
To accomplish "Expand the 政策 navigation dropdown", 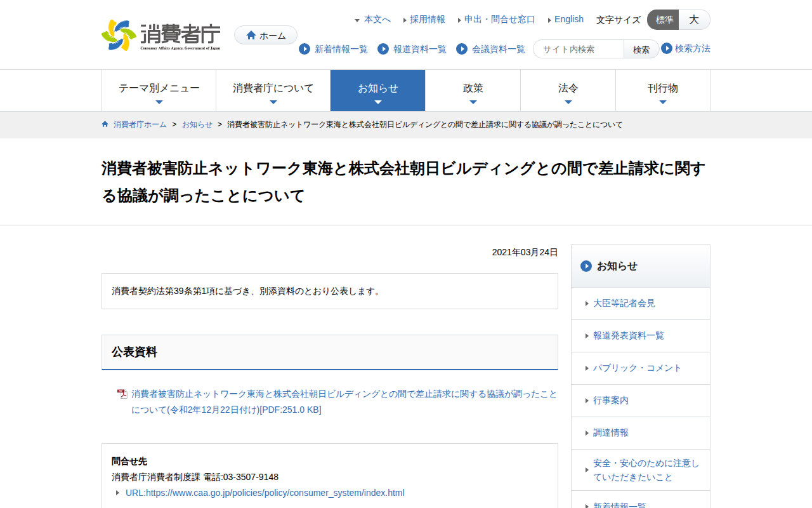I will click(473, 90).
